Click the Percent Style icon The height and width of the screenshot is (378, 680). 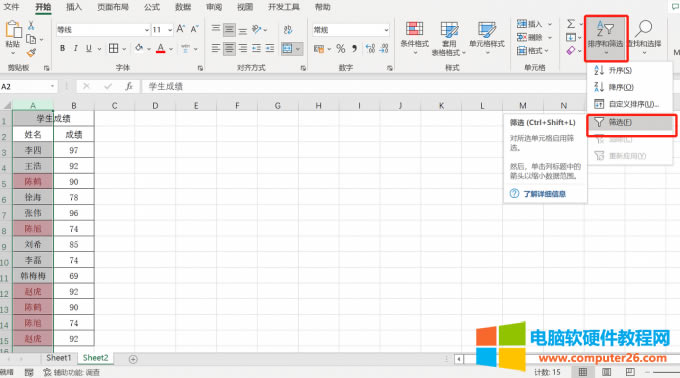pos(341,49)
